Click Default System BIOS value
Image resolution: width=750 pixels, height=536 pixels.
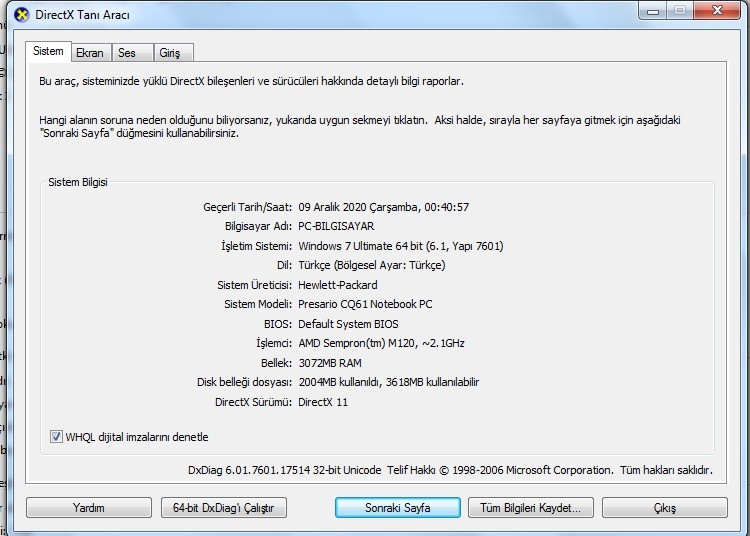tap(348, 324)
